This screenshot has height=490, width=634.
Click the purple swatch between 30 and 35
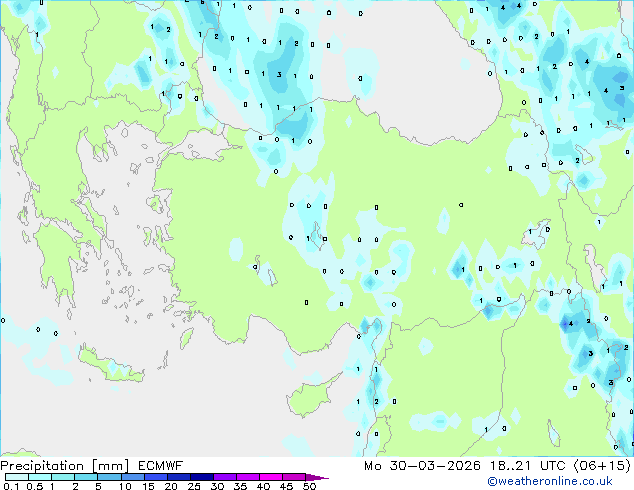225,477
